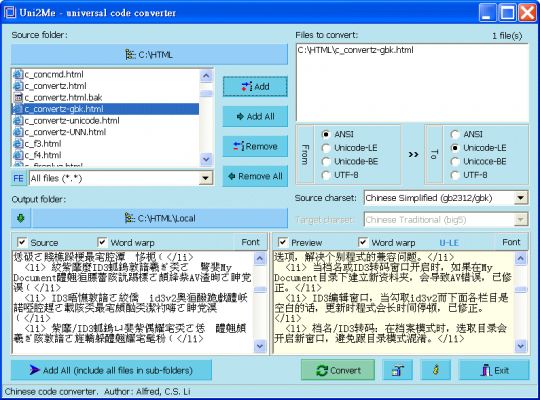Select To Unicode-BE radio button
The image size is (540, 400).
(x=455, y=161)
